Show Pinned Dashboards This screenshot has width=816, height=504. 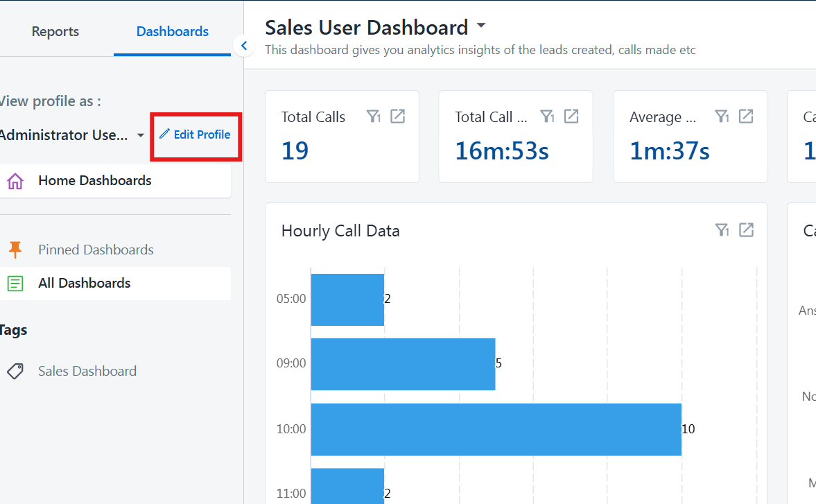click(x=96, y=250)
